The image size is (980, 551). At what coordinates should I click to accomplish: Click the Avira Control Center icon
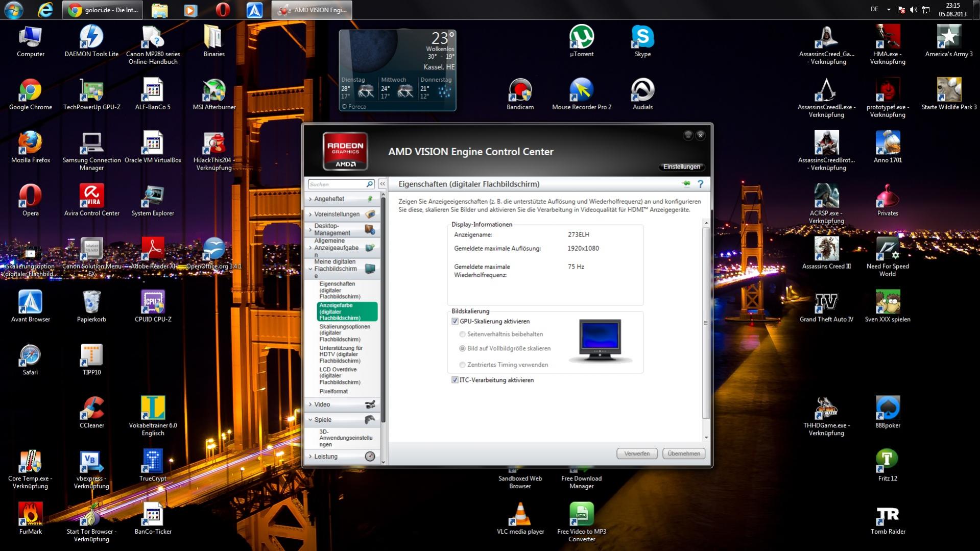(x=92, y=201)
